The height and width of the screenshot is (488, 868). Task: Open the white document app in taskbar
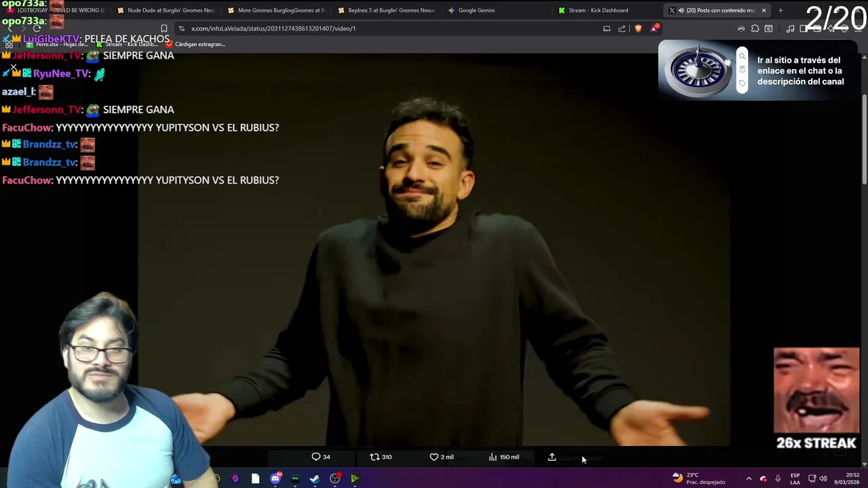point(255,479)
